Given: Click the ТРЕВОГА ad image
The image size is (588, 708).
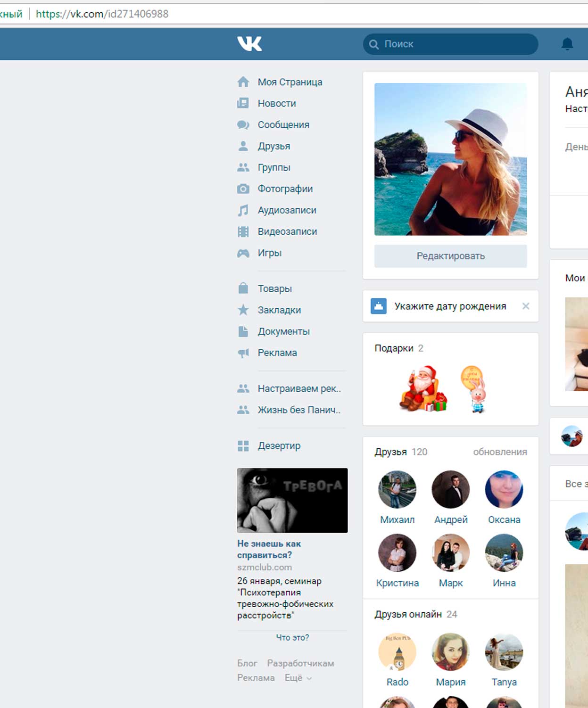Looking at the screenshot, I should [292, 500].
